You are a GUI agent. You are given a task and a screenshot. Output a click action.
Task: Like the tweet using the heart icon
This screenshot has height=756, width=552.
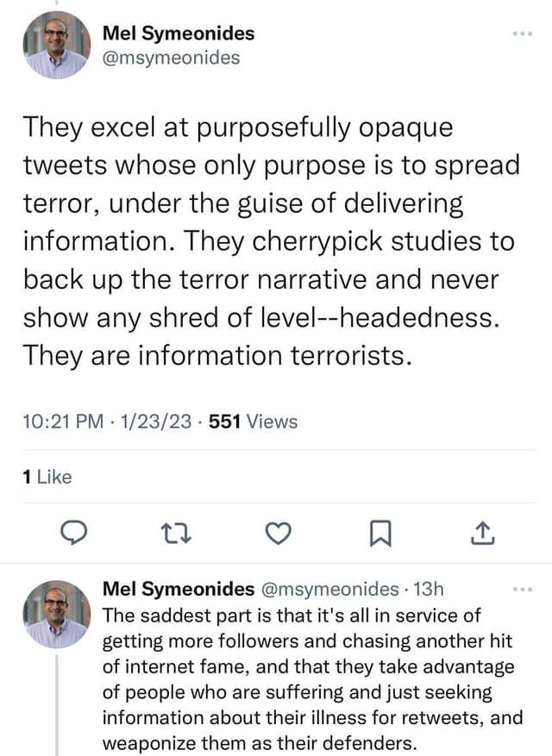(277, 534)
